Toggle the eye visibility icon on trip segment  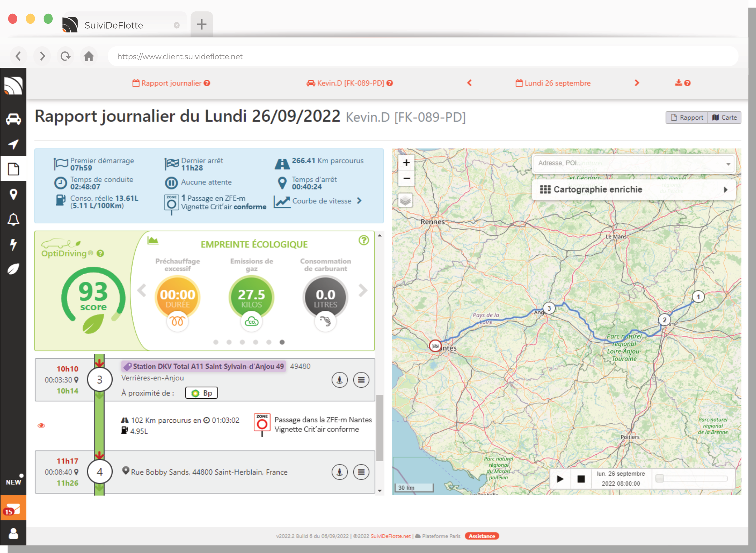pyautogui.click(x=41, y=425)
